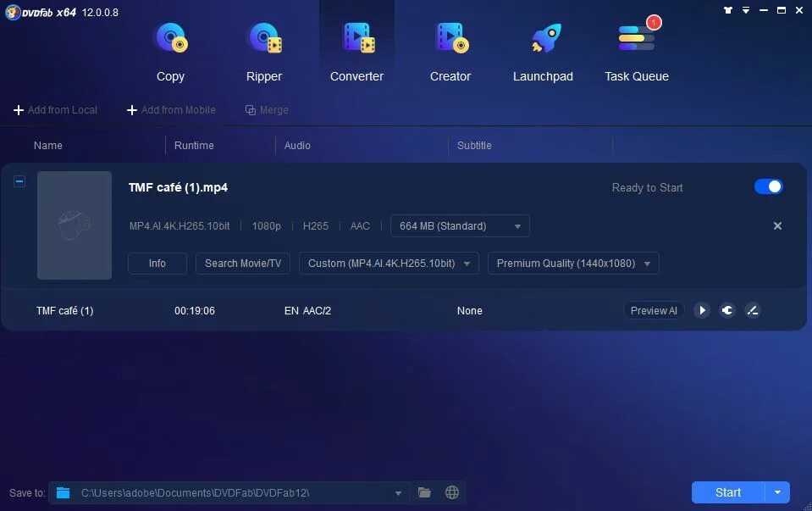Click the EN AAC/2 audio track
The image size is (812, 511).
click(x=307, y=311)
